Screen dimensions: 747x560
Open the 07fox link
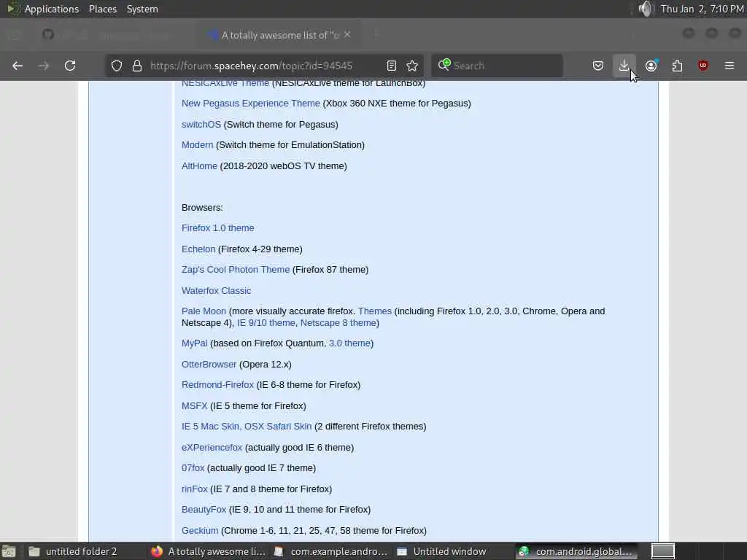(193, 468)
